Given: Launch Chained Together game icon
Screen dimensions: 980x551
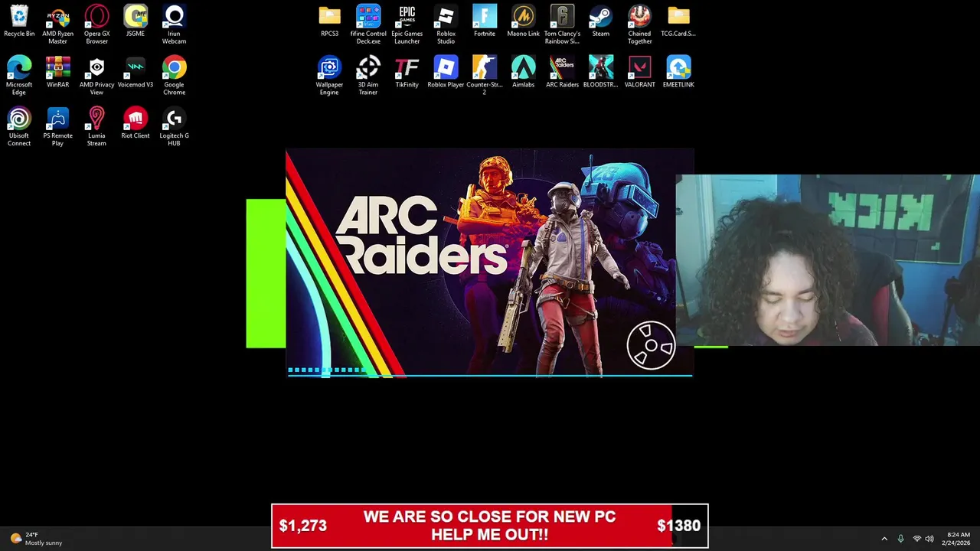Looking at the screenshot, I should 639,24.
